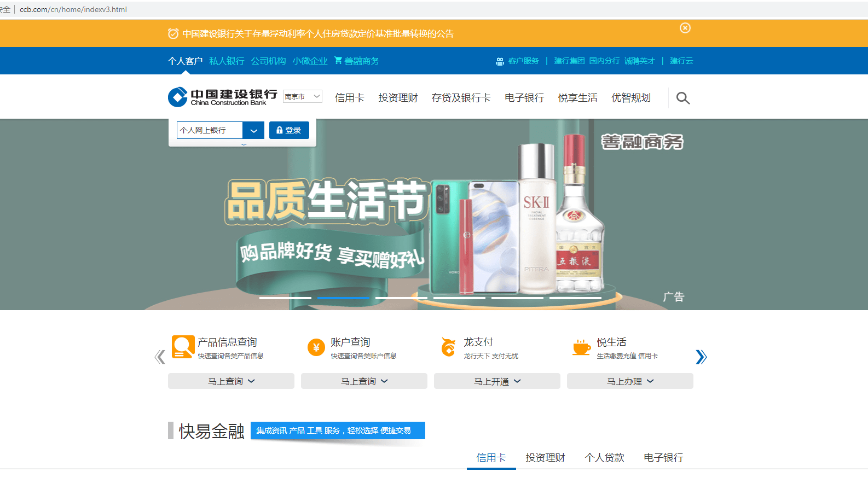The image size is (868, 489).
Task: Click the clock icon beside the announcement
Action: 173,34
